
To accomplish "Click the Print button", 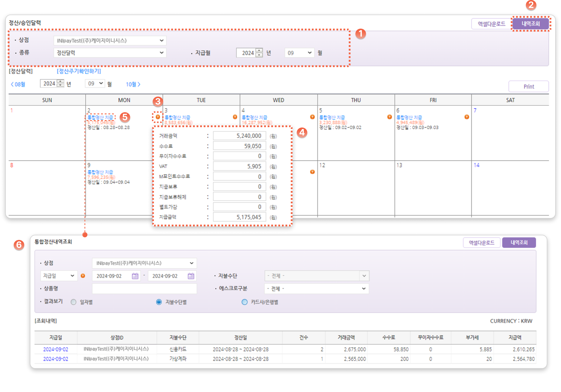I will tap(528, 86).
